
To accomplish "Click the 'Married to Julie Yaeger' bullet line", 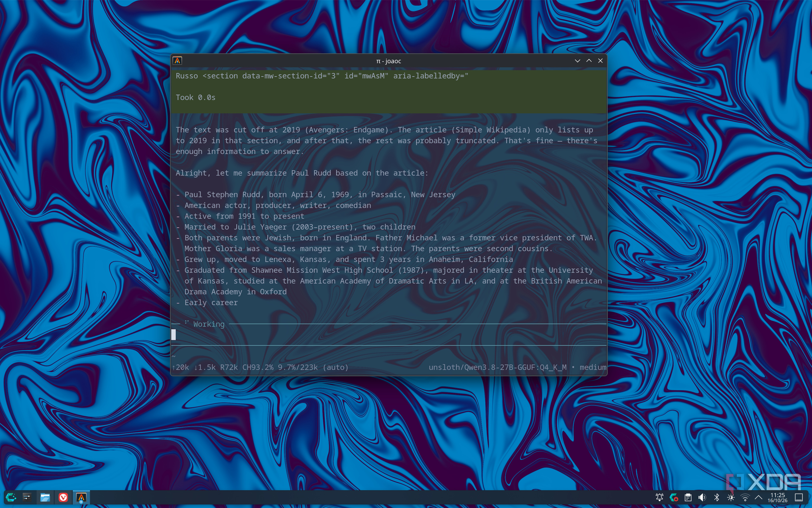I will (296, 227).
